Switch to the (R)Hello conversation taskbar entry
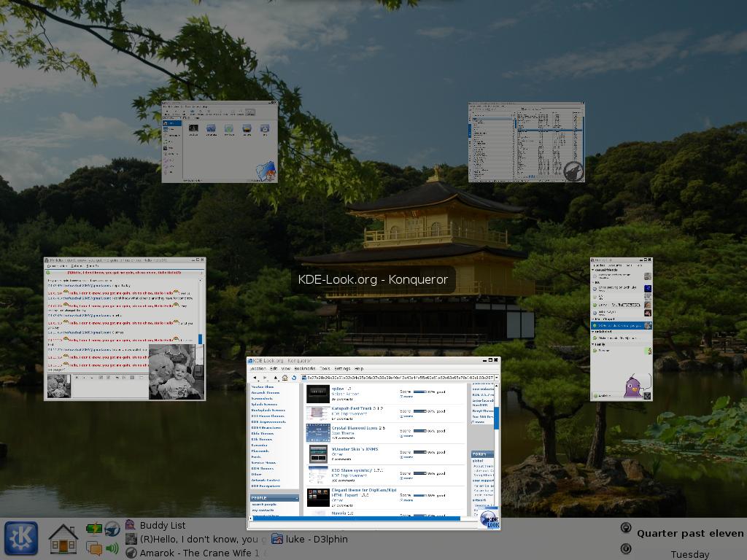Screen dimensions: 747x560 [x=203, y=539]
